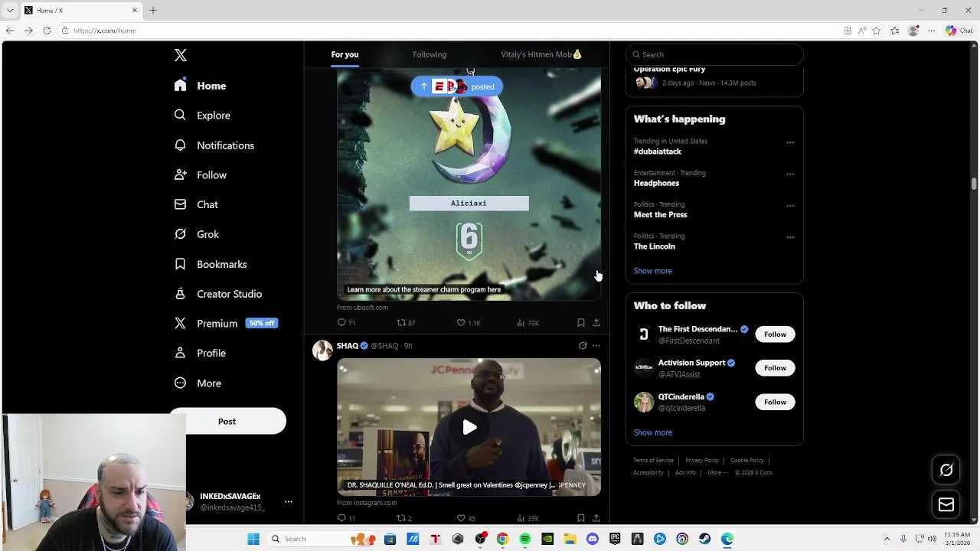The height and width of the screenshot is (551, 980).
Task: Open Profile in the sidebar
Action: coord(200,353)
